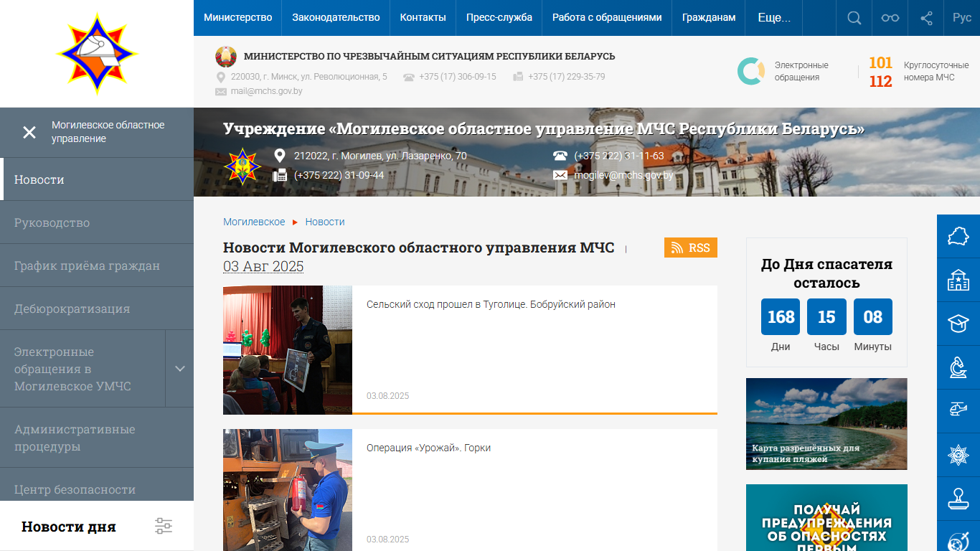Open Операция «Урожай». Горки news article

click(x=428, y=448)
